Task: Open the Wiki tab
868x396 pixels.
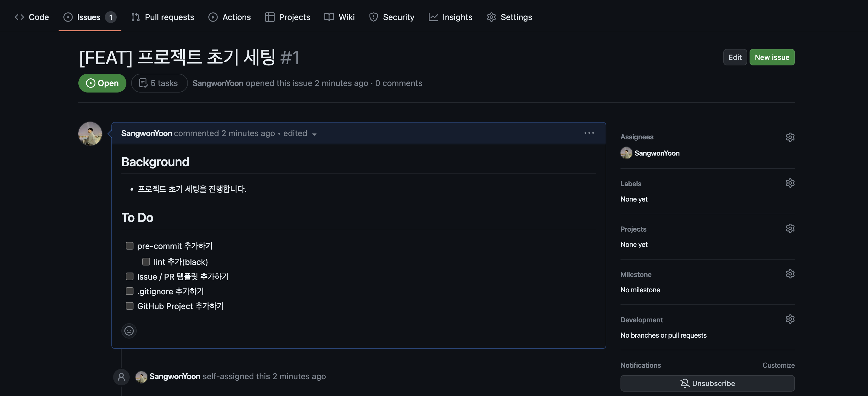Action: pyautogui.click(x=339, y=17)
